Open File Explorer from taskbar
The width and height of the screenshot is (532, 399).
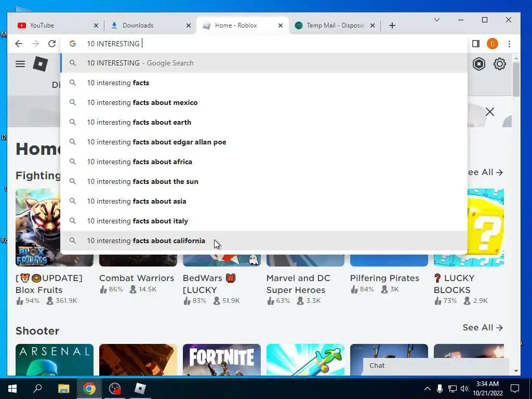[63, 389]
